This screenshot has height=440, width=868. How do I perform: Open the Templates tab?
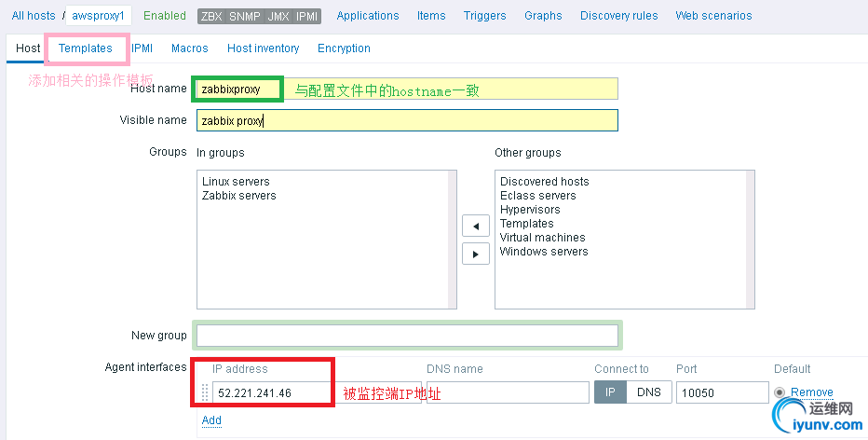pyautogui.click(x=86, y=48)
